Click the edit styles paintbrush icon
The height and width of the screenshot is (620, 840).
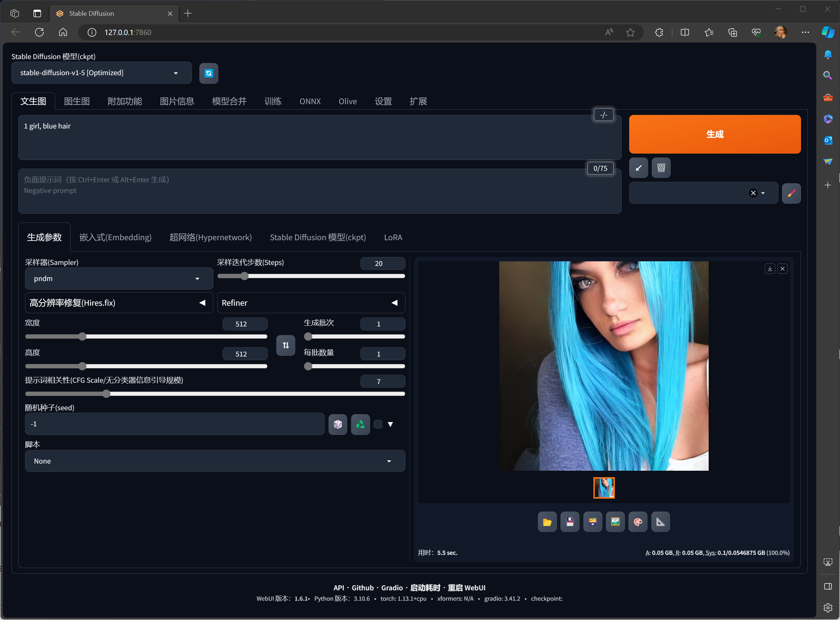(791, 193)
